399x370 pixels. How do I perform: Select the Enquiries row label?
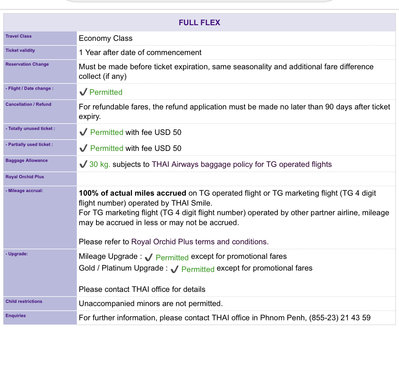[16, 315]
